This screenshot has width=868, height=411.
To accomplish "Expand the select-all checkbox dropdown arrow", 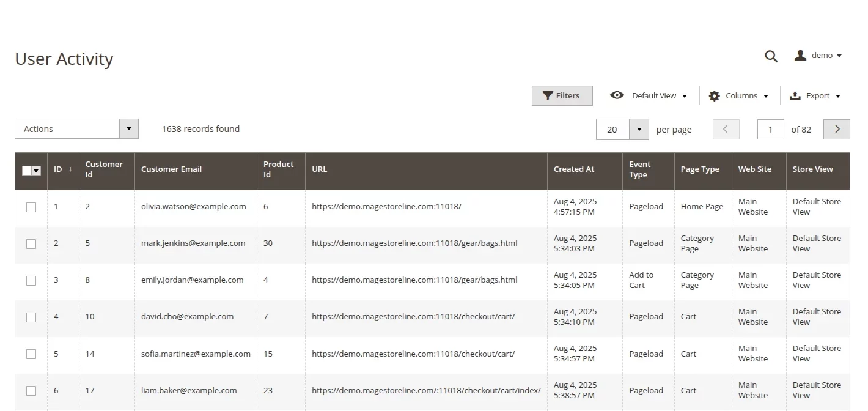I will tap(36, 171).
